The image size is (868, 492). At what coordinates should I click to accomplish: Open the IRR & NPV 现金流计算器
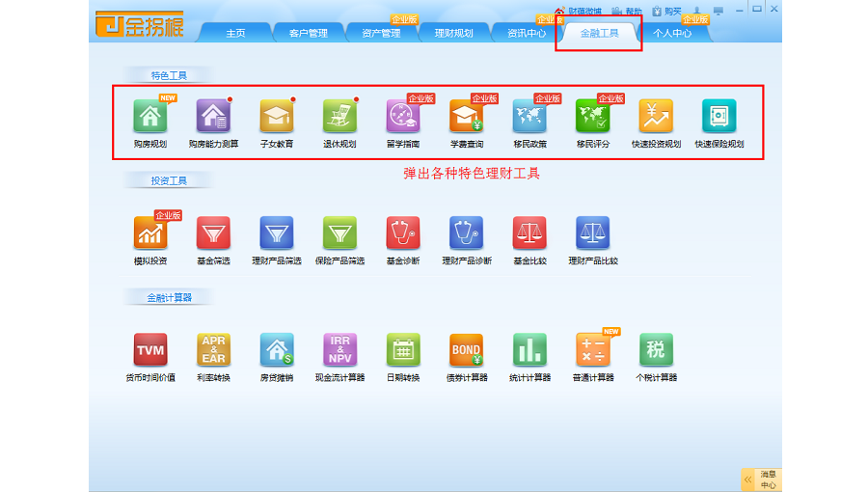[339, 349]
